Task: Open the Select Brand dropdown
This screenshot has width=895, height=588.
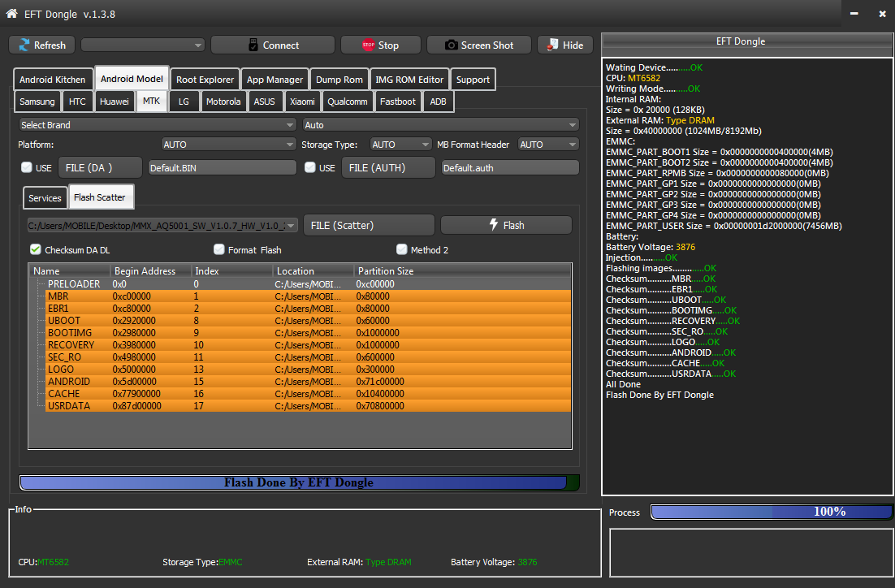Action: click(x=158, y=125)
